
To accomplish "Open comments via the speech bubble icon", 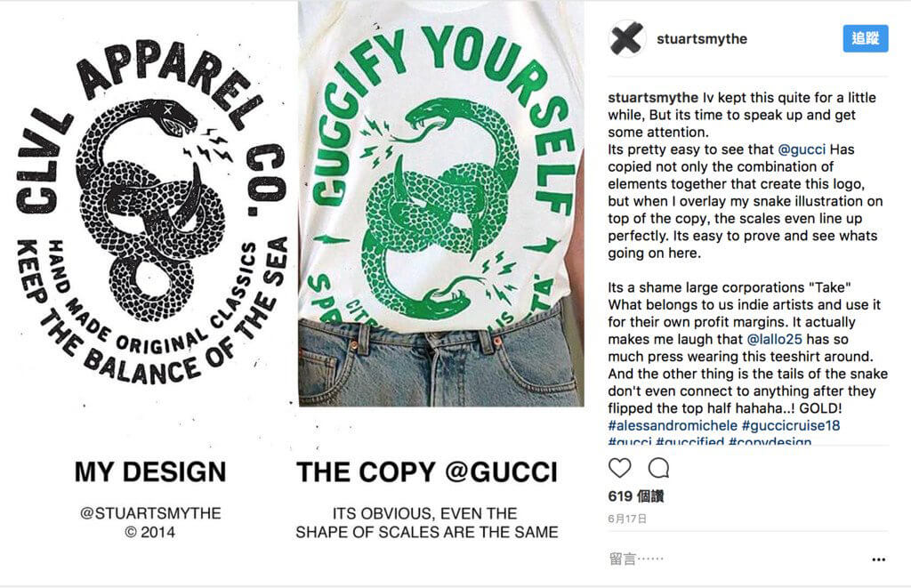I will [x=658, y=468].
